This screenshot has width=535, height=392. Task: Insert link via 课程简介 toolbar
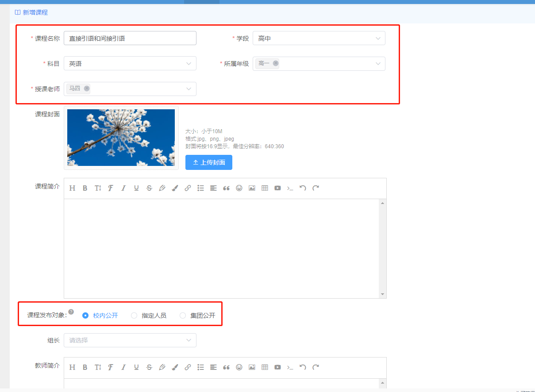188,188
